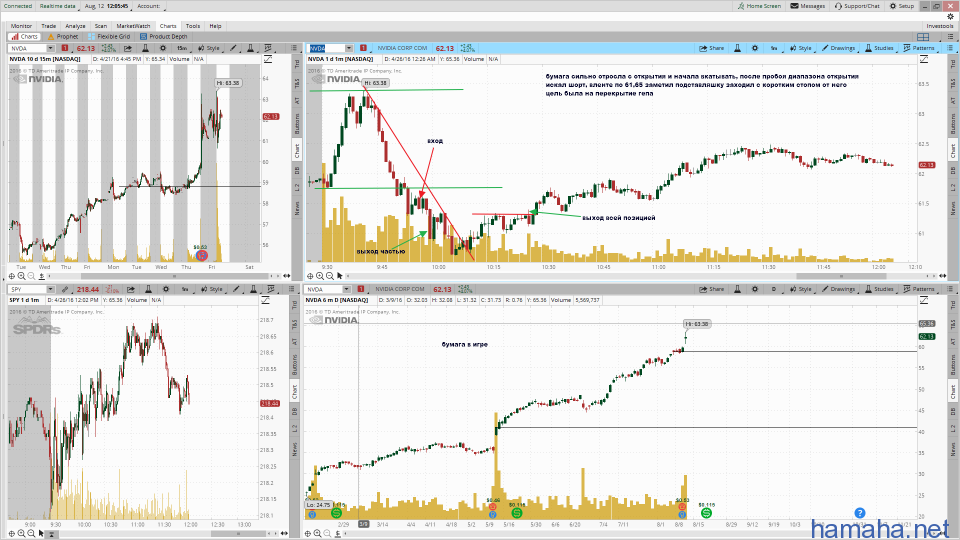Toggle the Chart side tab on the NVDA 15m panel
The width and height of the screenshot is (960, 540).
tap(297, 149)
